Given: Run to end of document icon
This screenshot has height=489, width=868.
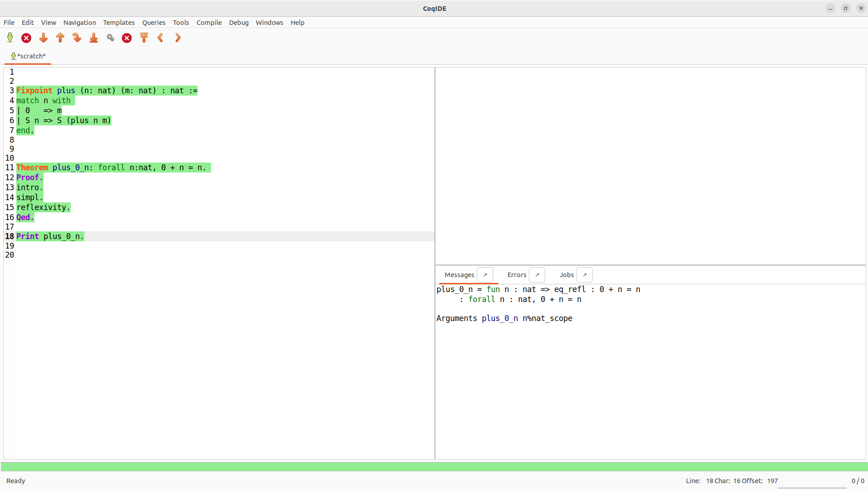Looking at the screenshot, I should [94, 38].
